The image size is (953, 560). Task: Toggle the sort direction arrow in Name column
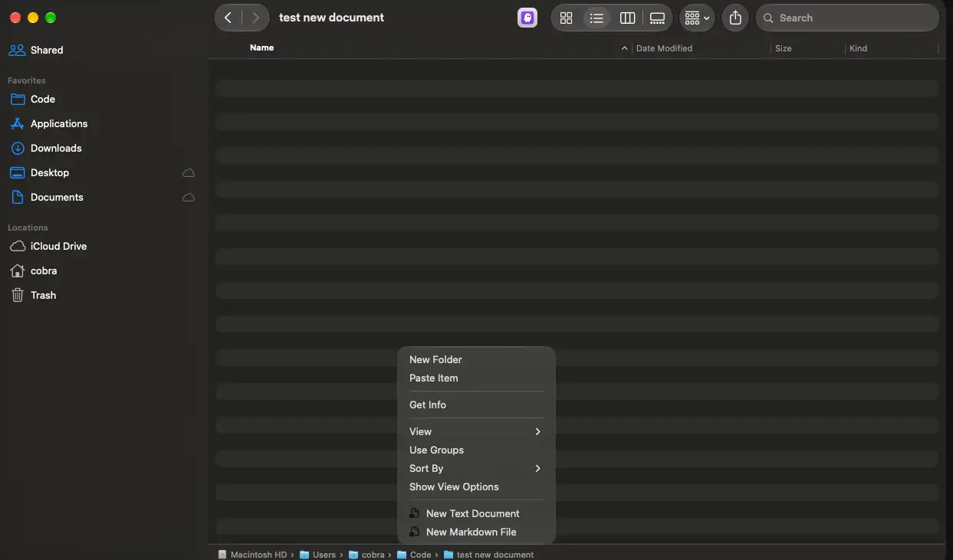tap(624, 48)
